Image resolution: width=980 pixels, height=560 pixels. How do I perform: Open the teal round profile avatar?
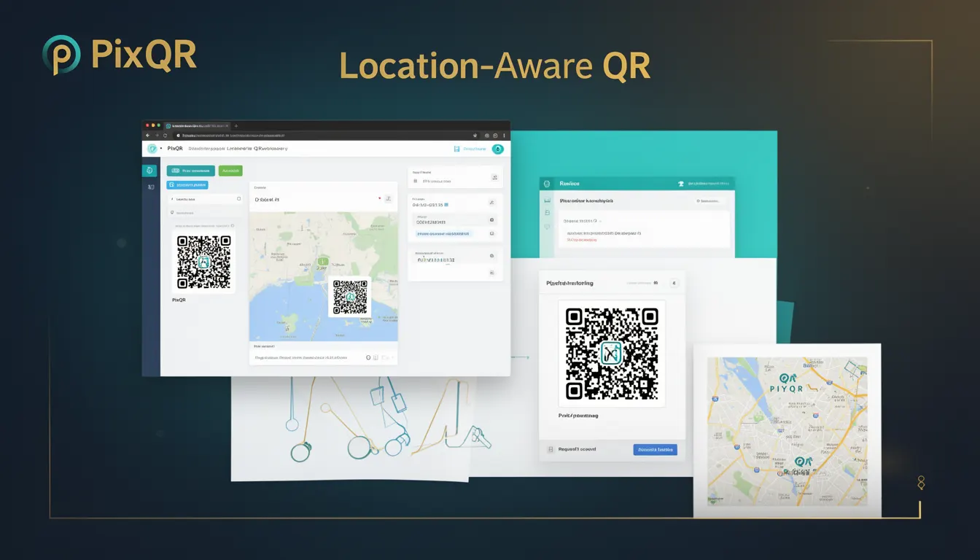[498, 149]
